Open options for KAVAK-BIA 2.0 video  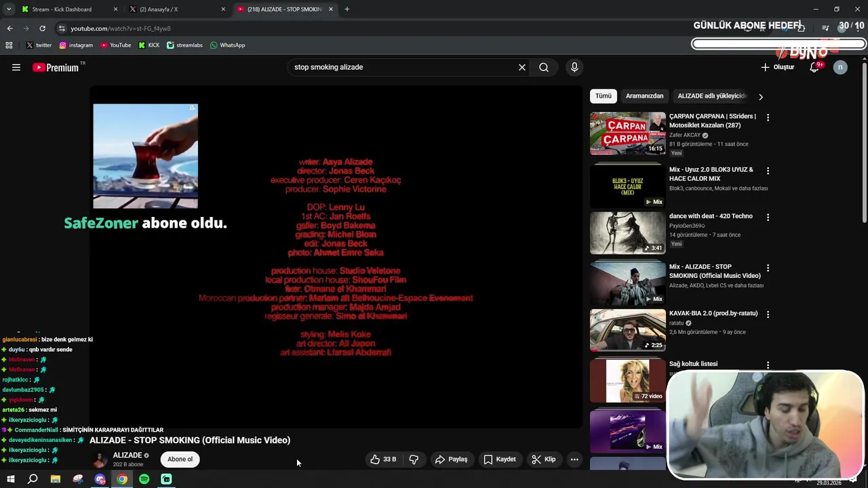pyautogui.click(x=768, y=314)
